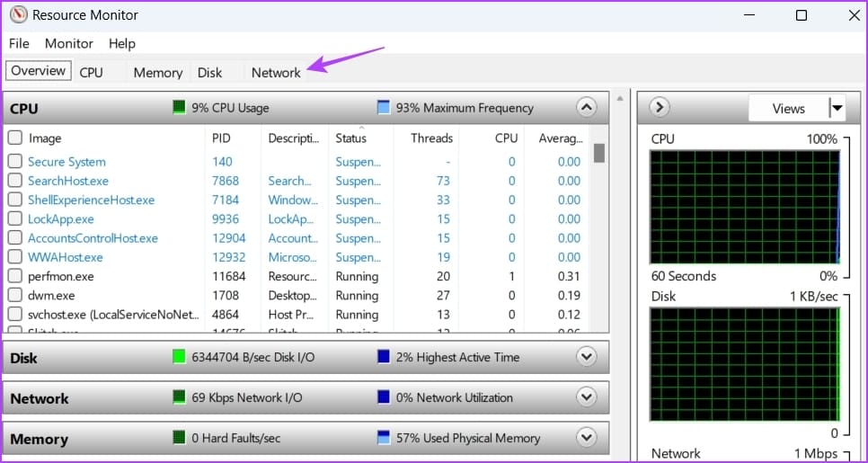Viewport: 868px width, 463px height.
Task: Check the dwm.exe process box
Action: tap(15, 295)
